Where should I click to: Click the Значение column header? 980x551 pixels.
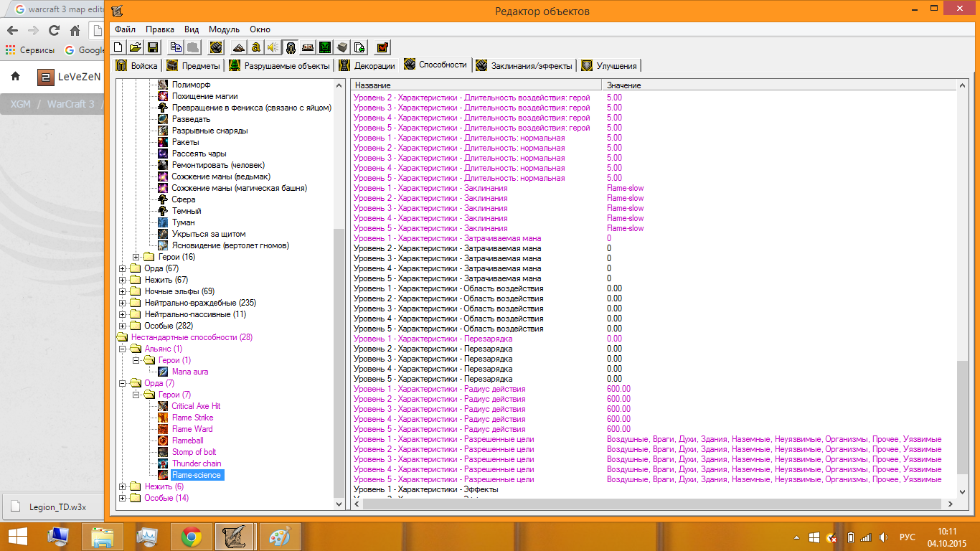click(x=780, y=85)
